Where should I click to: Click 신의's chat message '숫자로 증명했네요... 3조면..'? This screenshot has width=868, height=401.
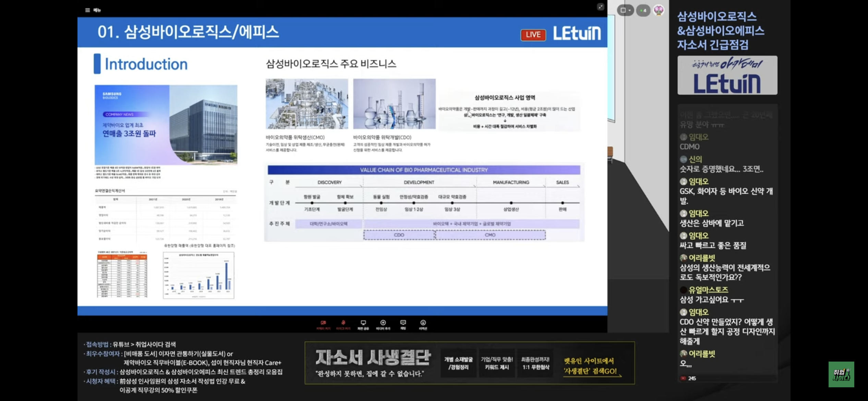[722, 169]
